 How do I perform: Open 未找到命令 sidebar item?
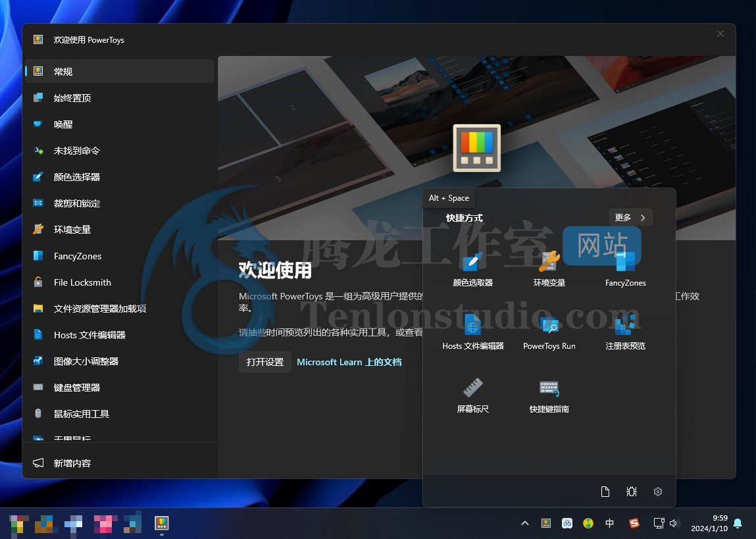[x=120, y=151]
